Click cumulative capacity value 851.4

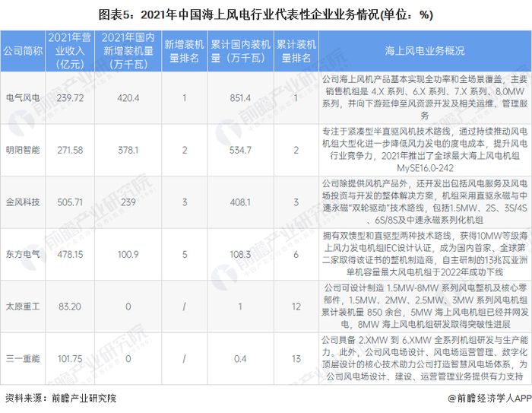[x=241, y=98]
